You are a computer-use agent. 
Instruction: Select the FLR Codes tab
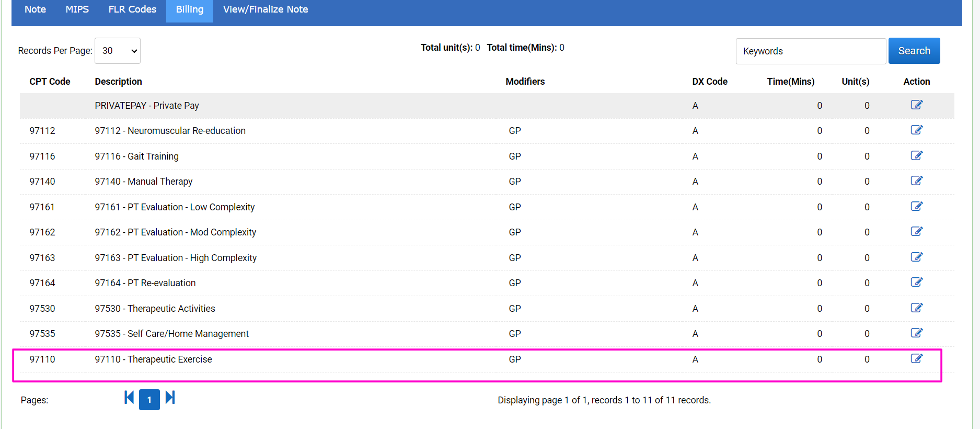pos(132,9)
